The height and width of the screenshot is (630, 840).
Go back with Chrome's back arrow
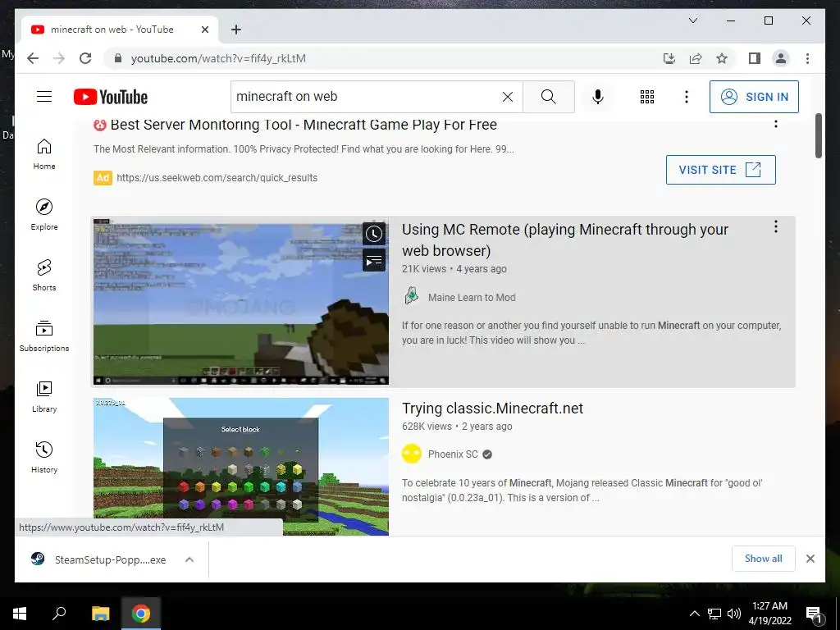tap(33, 58)
